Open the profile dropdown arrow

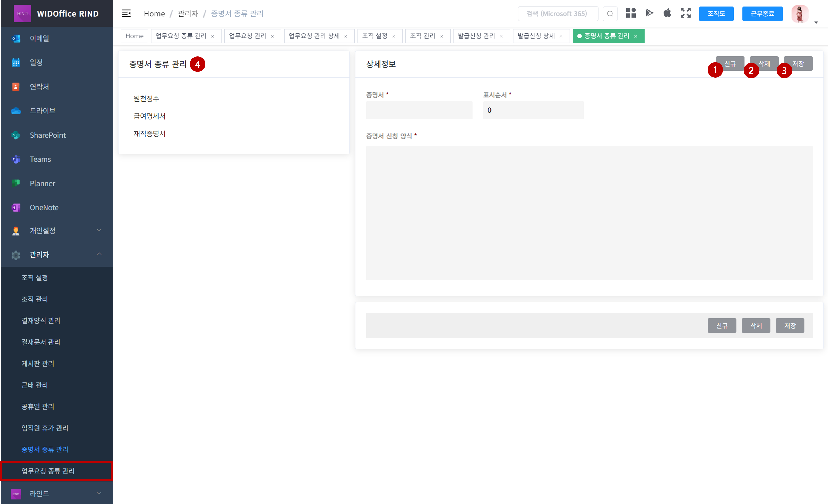point(816,23)
